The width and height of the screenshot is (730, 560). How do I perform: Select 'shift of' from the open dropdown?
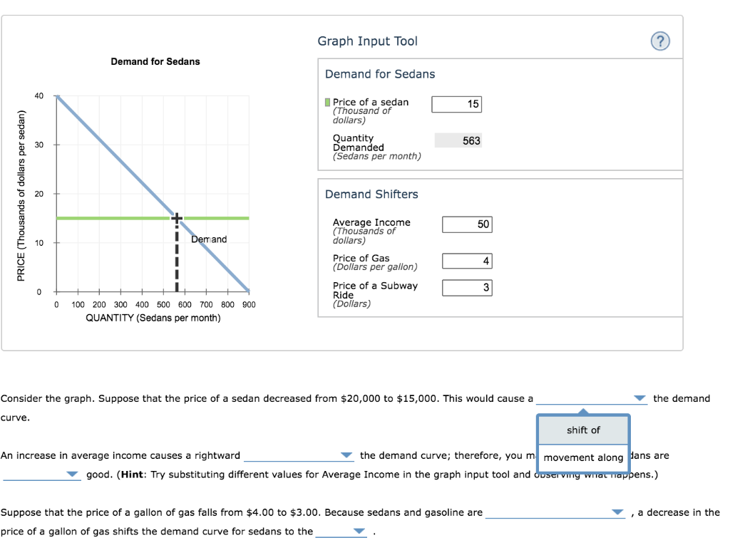(x=582, y=430)
